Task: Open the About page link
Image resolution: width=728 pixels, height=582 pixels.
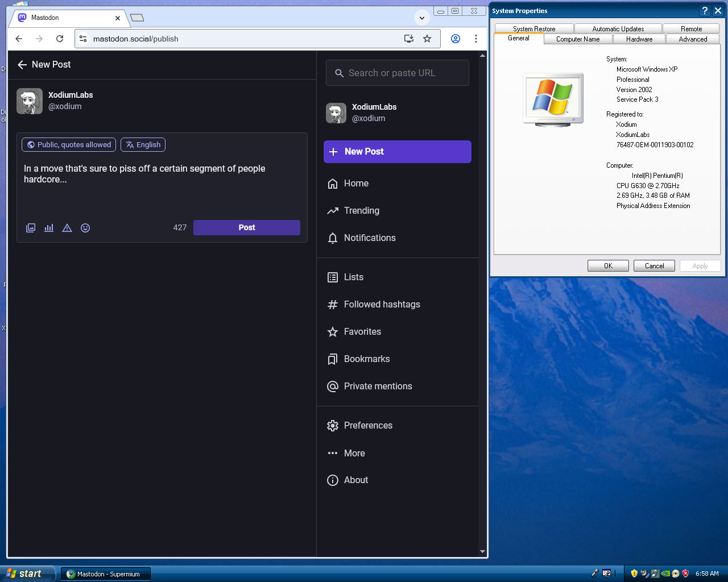Action: pyautogui.click(x=348, y=480)
